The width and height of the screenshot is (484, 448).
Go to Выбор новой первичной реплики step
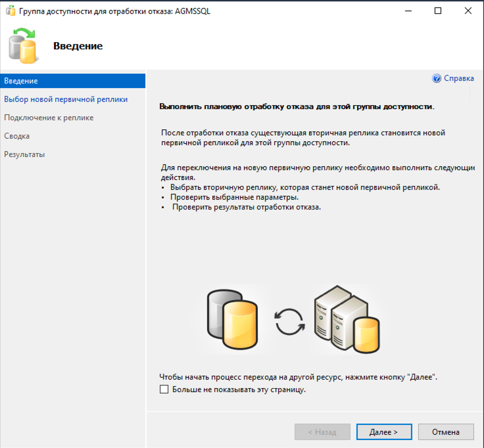[x=66, y=99]
